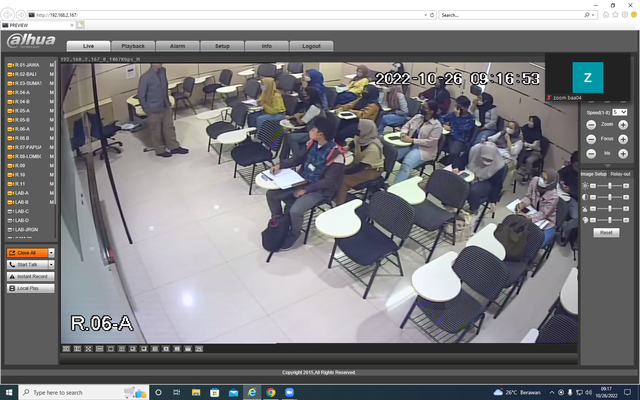This screenshot has width=640, height=400.
Task: Switch to the Relay-out tab
Action: click(620, 174)
